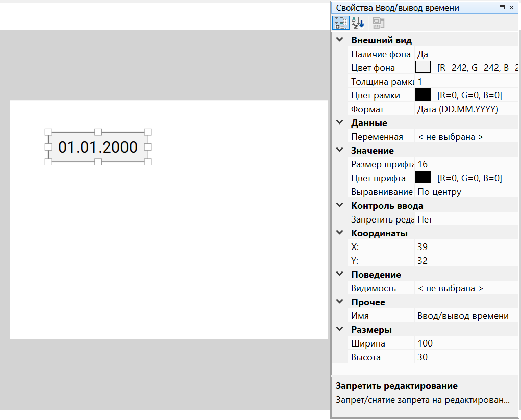Open the property pages icon
521x420 pixels.
[x=378, y=22]
